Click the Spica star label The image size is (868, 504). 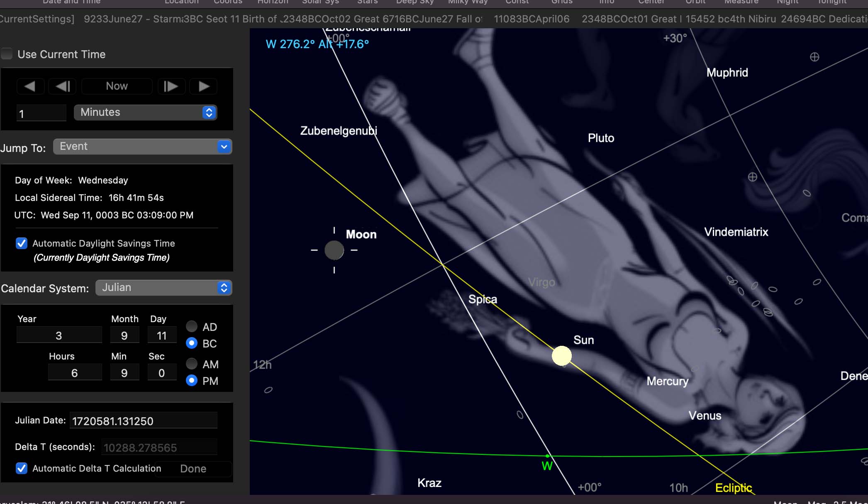click(483, 299)
